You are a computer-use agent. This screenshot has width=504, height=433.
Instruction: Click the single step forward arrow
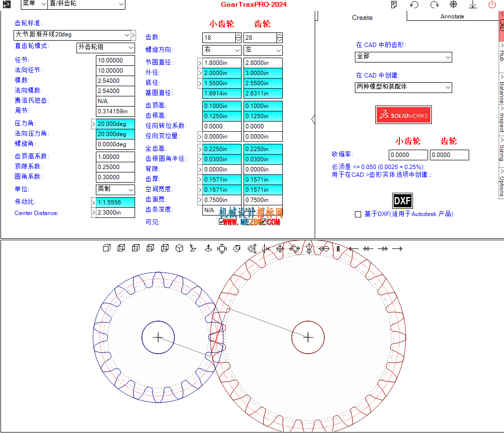click(397, 248)
